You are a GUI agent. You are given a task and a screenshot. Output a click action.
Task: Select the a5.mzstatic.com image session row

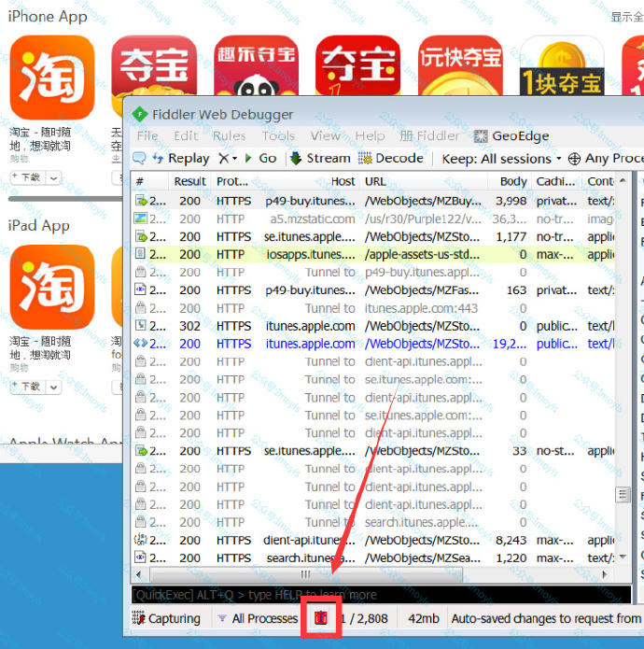click(373, 219)
